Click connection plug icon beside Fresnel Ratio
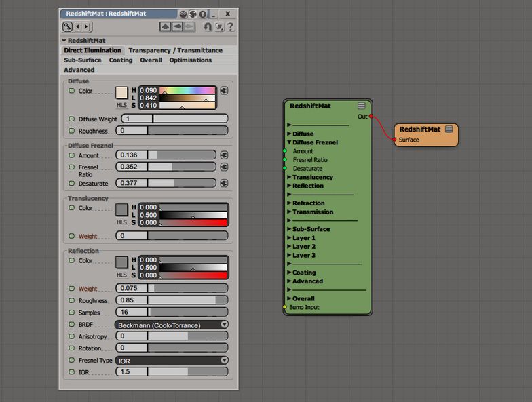Viewport: 532px width, 402px height. tap(224, 167)
